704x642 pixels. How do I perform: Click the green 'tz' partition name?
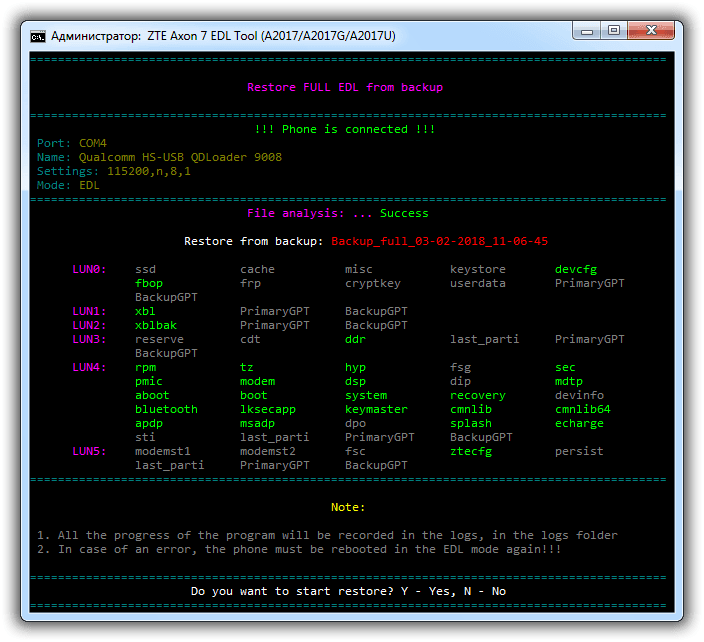pos(247,367)
